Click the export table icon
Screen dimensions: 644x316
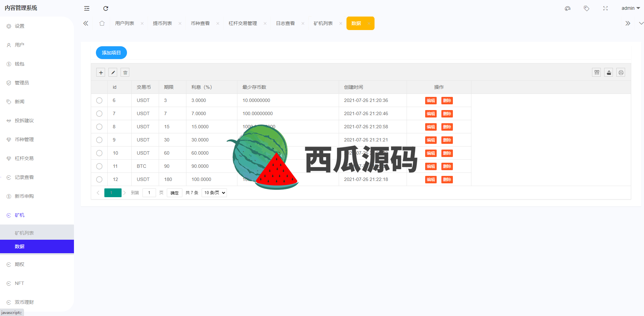[x=609, y=72]
